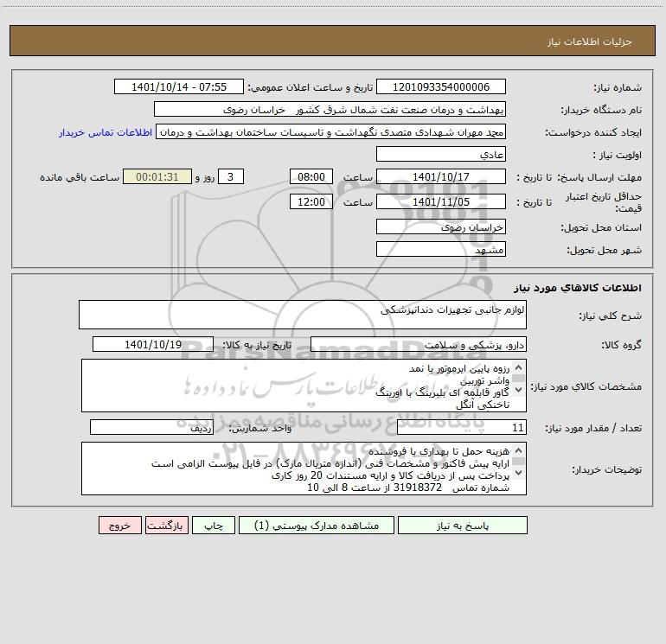Open 'مشاهده مدارک پیوستی (1)' attachments

316,525
